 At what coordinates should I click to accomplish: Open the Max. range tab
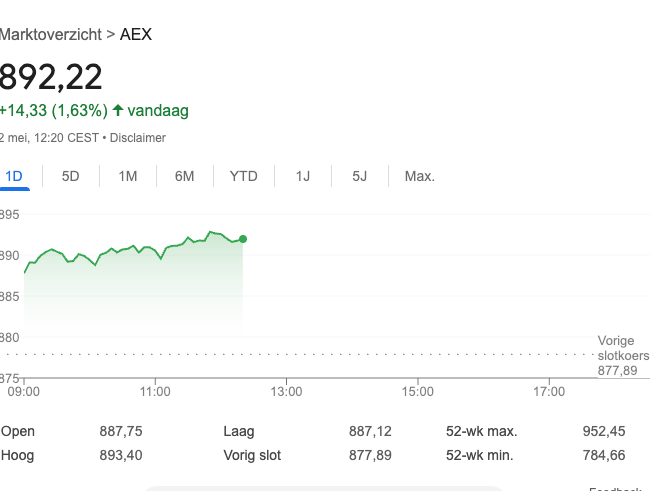pos(419,177)
